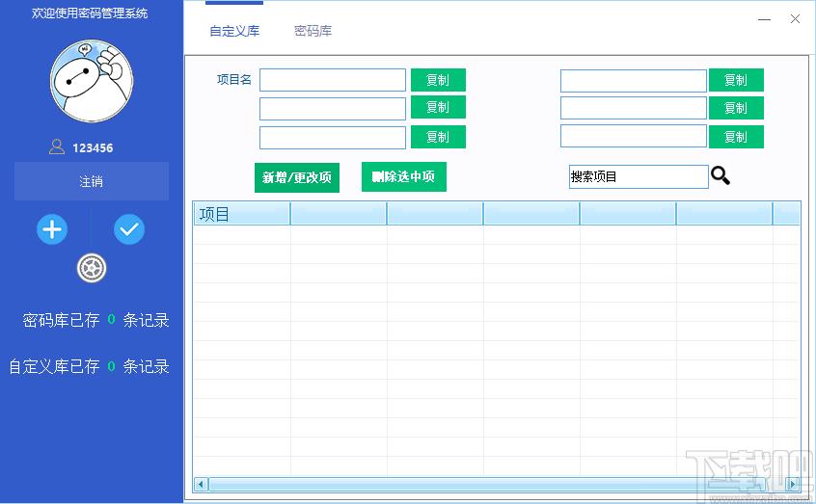The image size is (816, 504).
Task: Click 复制 for the top right field
Action: pos(736,80)
